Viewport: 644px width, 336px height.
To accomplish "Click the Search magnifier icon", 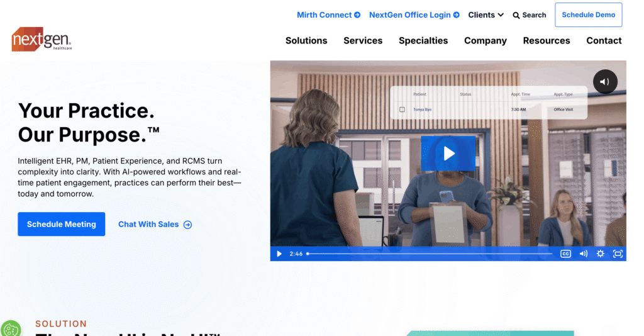I will 516,15.
